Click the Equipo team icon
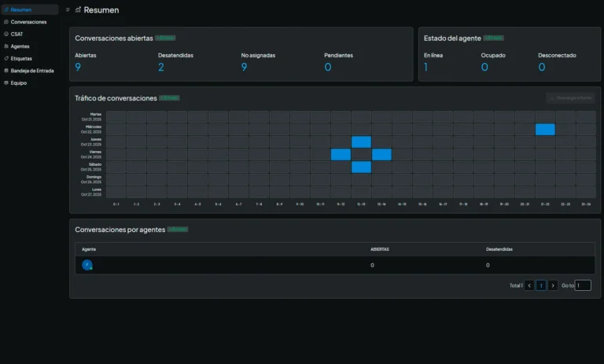604x364 pixels. pos(6,83)
